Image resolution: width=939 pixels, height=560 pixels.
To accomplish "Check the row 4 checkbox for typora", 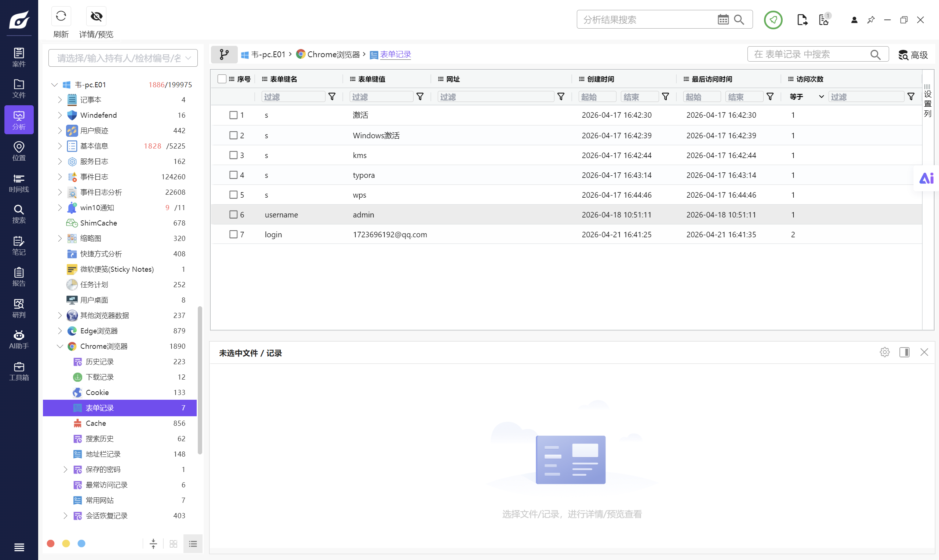I will pyautogui.click(x=233, y=175).
